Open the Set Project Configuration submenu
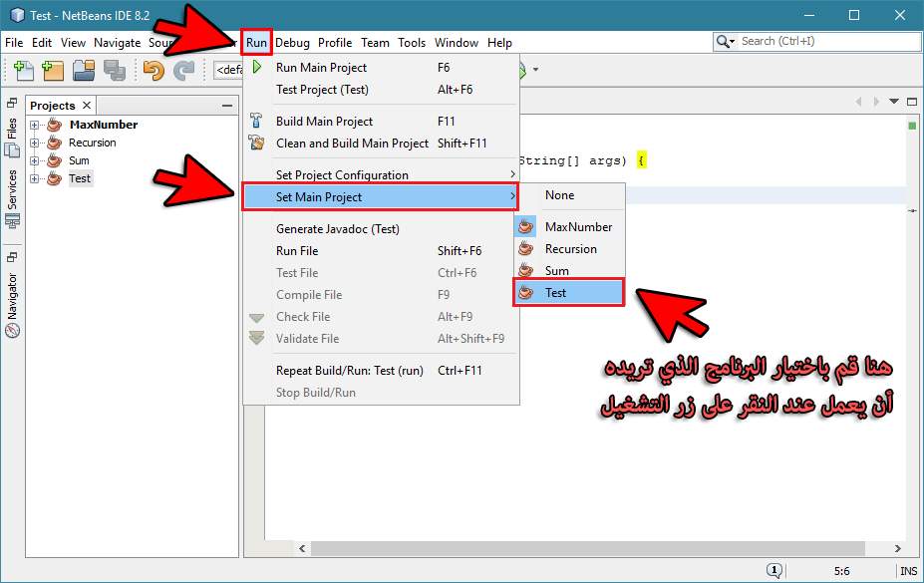Screen dimensions: 924x583 [382, 175]
